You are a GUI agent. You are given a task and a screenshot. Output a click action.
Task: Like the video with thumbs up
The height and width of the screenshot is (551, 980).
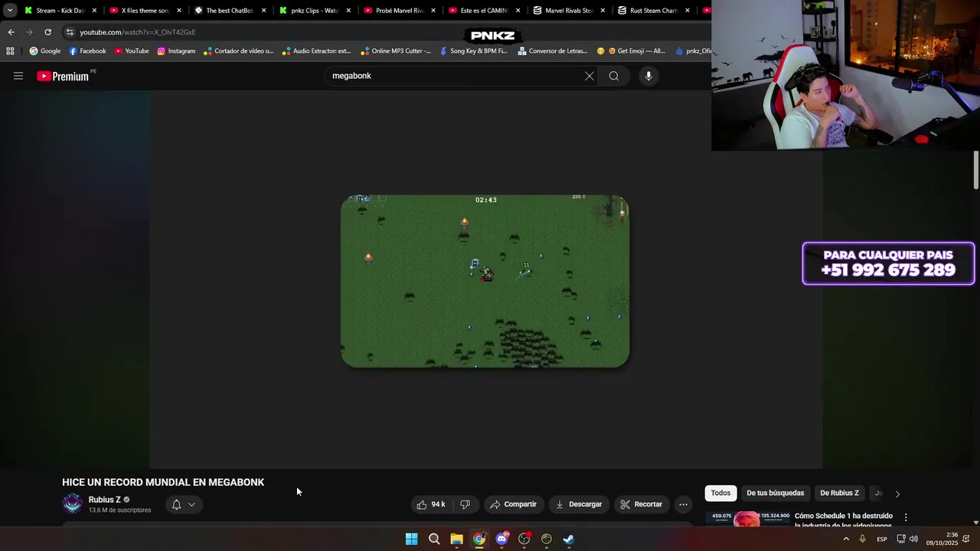coord(430,504)
